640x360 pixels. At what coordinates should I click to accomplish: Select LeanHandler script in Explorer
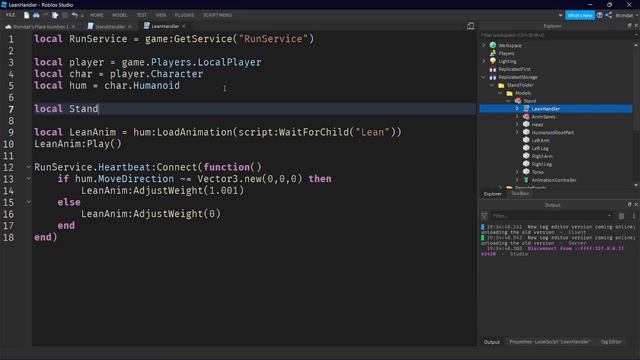click(x=545, y=109)
